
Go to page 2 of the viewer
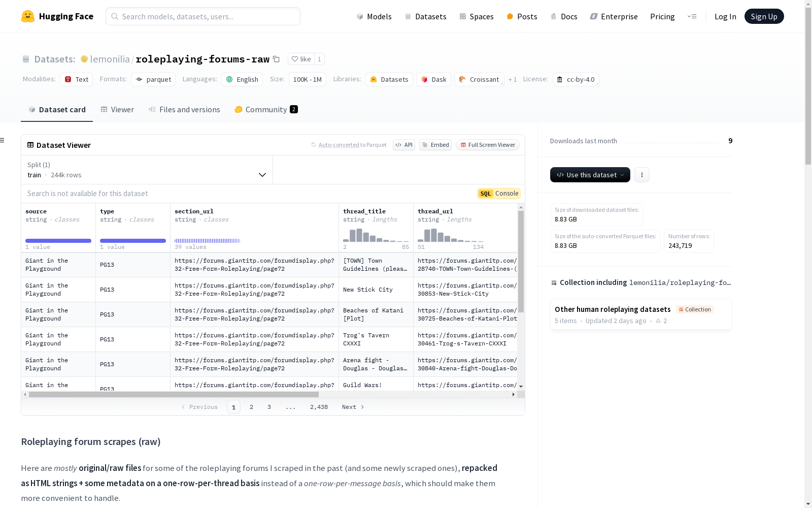[x=251, y=407]
